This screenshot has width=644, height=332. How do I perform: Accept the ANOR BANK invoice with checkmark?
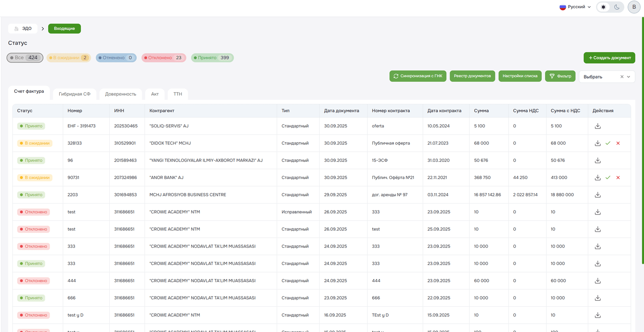coord(608,178)
